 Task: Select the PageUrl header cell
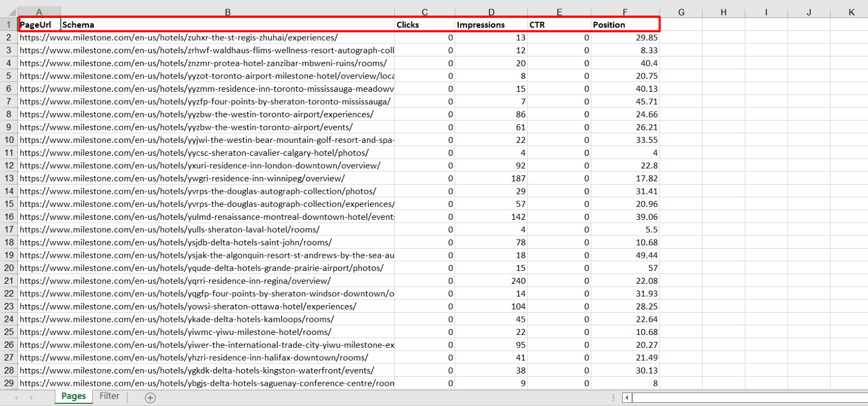(39, 24)
